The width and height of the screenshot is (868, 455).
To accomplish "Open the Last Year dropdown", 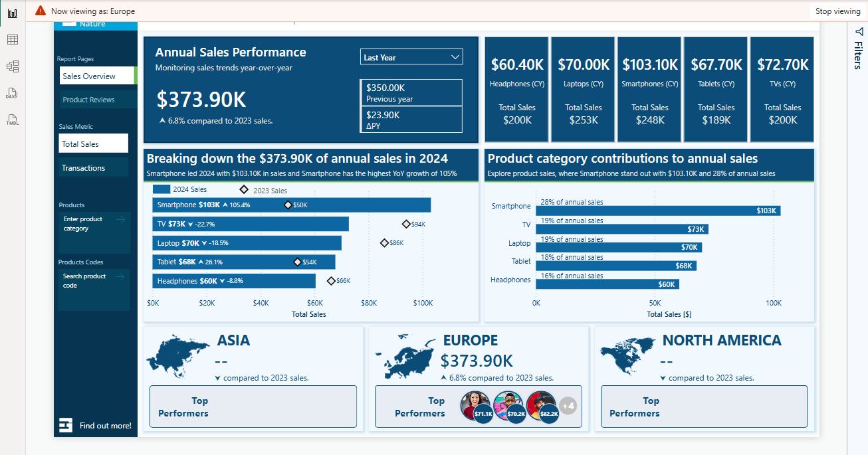I will click(411, 57).
